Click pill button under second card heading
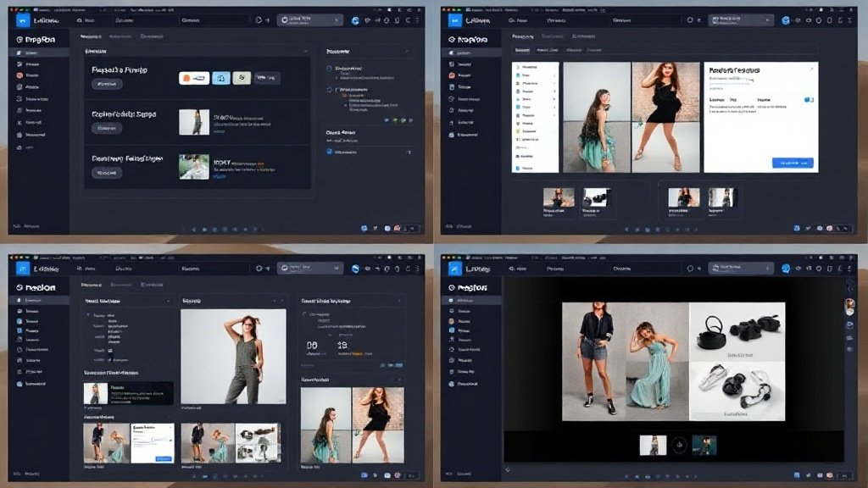 coord(107,128)
